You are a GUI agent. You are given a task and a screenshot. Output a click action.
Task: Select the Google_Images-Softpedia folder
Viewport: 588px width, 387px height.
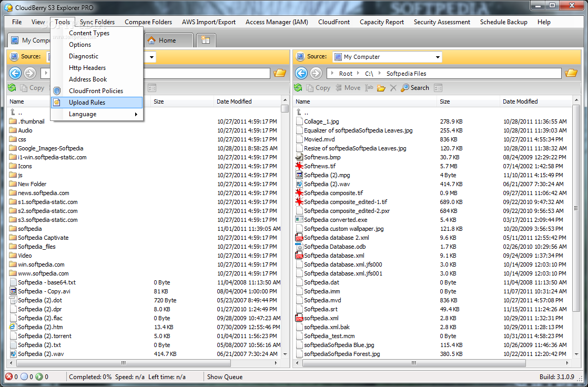50,148
